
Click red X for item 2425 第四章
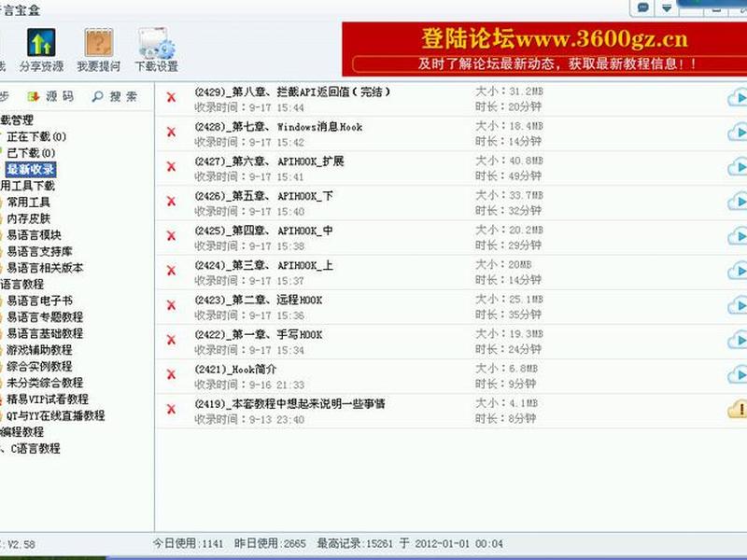pyautogui.click(x=171, y=236)
